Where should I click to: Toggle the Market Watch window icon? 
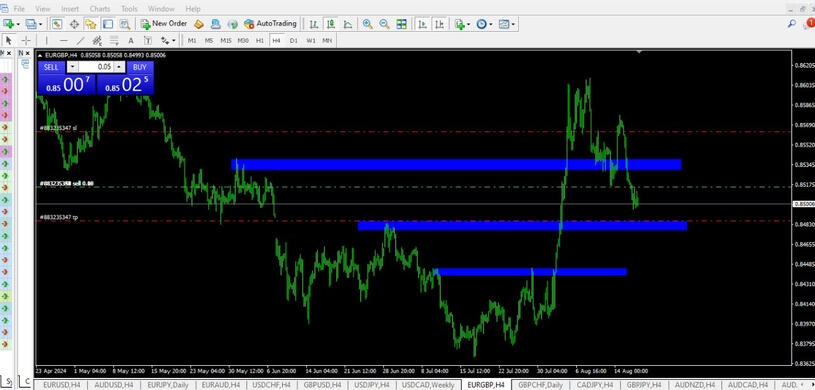tap(57, 24)
